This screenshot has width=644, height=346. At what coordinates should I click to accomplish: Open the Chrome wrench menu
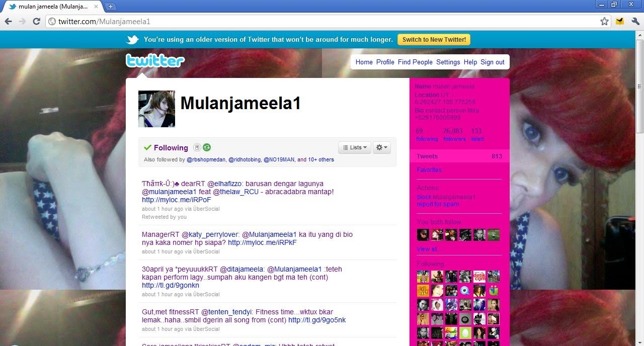pyautogui.click(x=635, y=21)
